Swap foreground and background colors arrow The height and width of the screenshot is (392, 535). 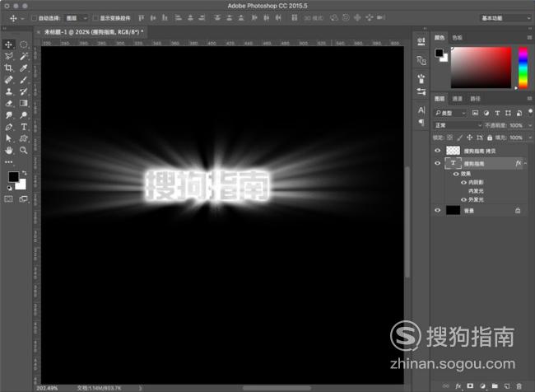click(24, 173)
